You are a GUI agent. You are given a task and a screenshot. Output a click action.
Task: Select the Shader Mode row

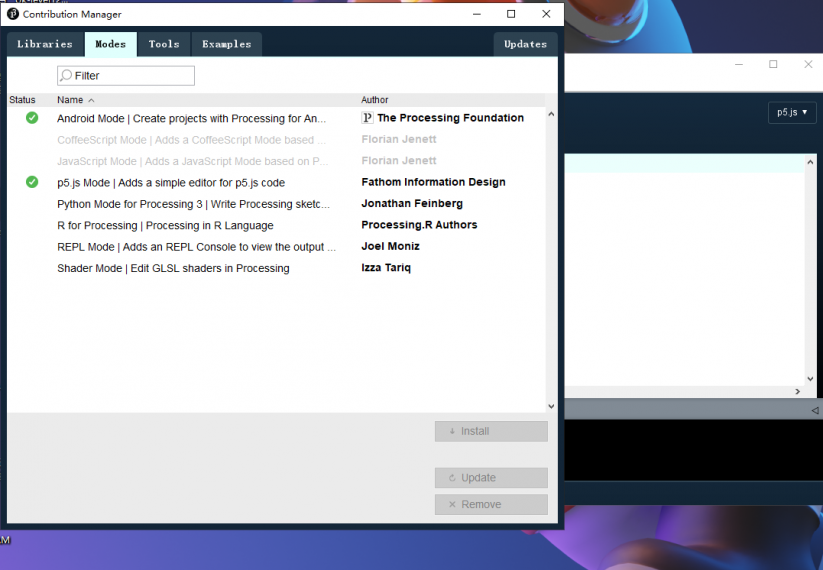click(276, 268)
